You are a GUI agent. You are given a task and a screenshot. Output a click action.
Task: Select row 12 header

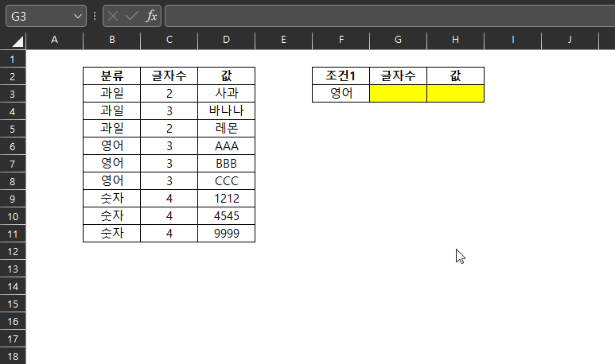[13, 252]
